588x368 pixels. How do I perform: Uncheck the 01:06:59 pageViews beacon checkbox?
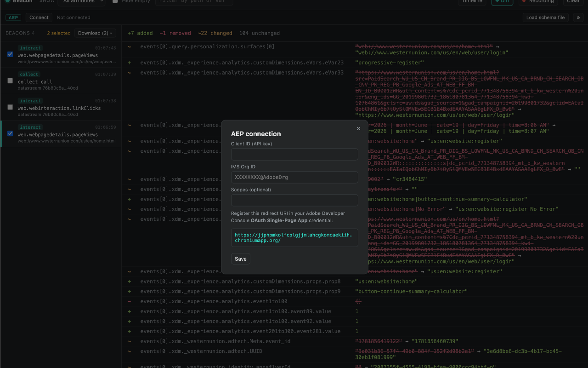click(10, 133)
